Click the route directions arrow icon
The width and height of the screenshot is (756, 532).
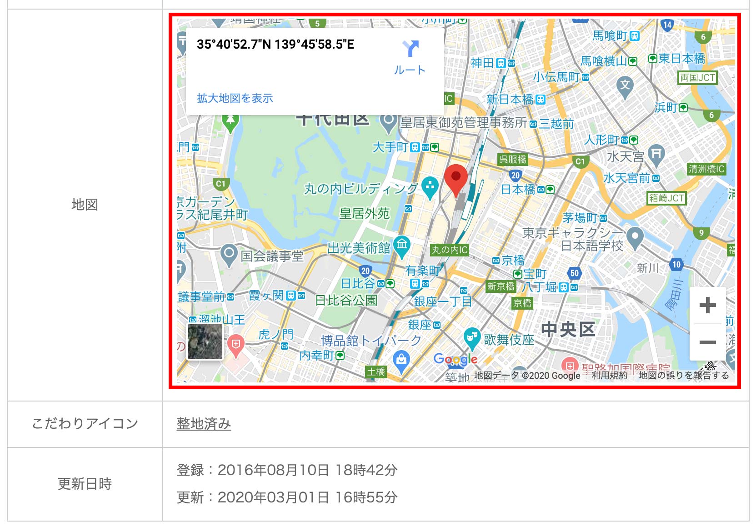410,49
